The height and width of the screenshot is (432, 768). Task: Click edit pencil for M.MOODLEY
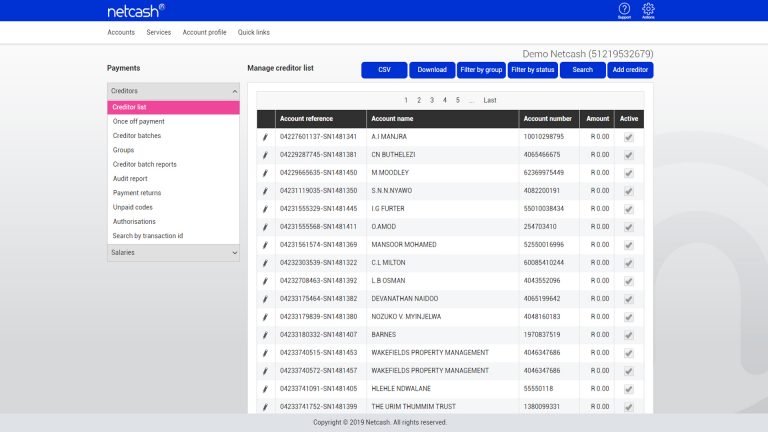coord(265,173)
